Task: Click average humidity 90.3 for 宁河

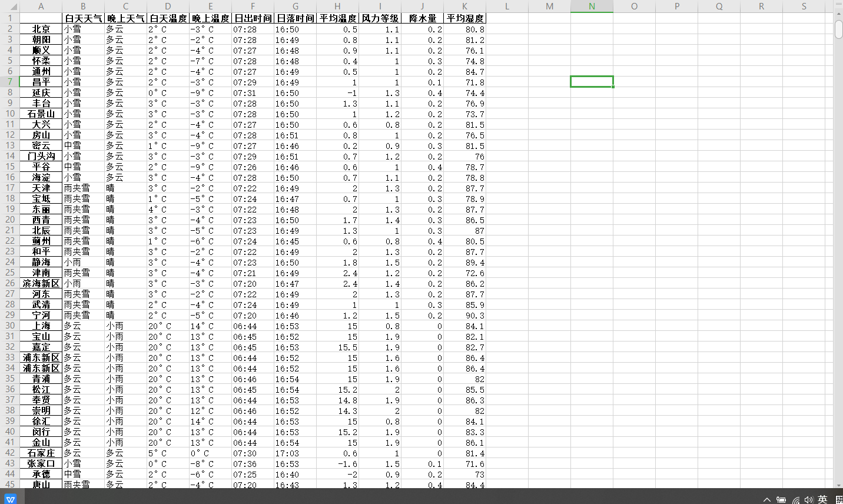Action: [x=464, y=315]
